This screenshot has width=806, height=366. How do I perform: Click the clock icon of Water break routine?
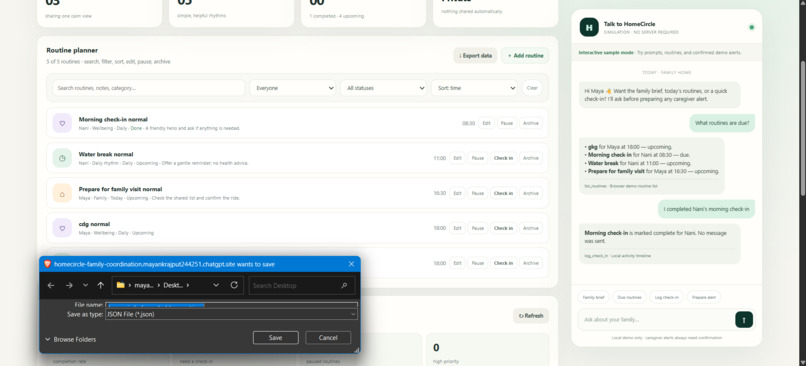62,158
